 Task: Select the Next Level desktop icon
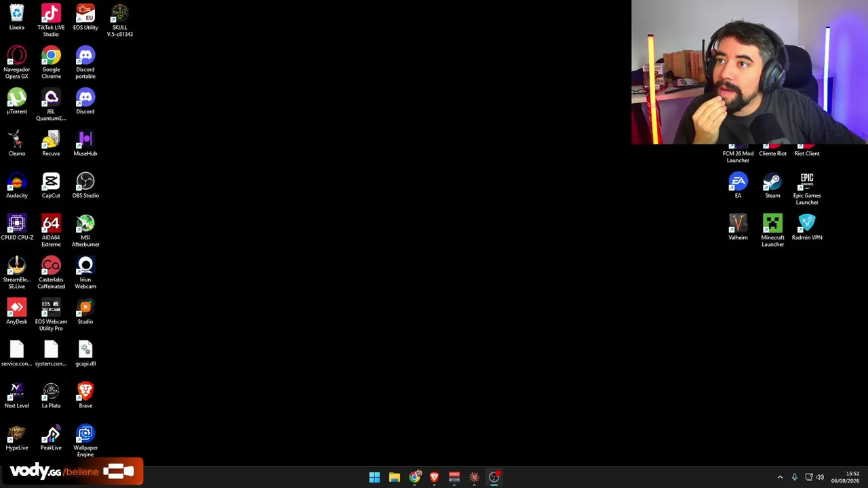pos(17,392)
